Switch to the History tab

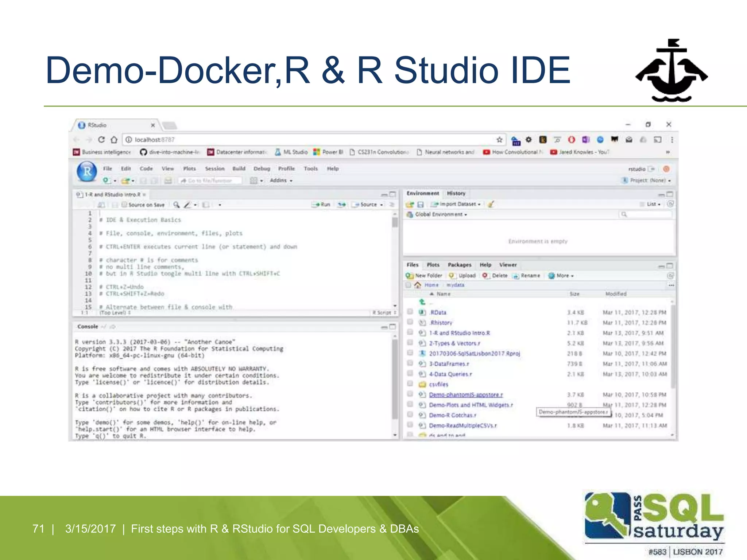click(456, 193)
